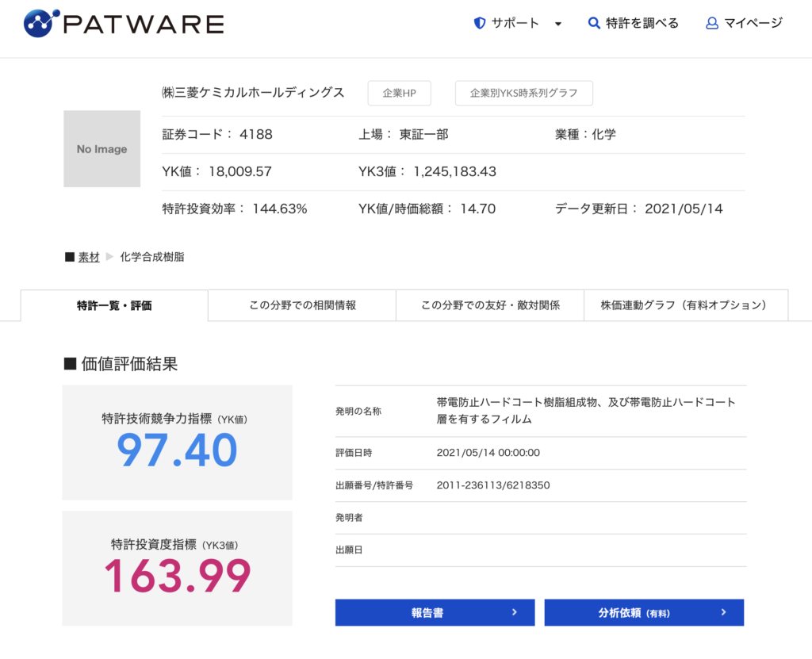Open the サポート menu
Screen dimensions: 812x659
(x=517, y=23)
